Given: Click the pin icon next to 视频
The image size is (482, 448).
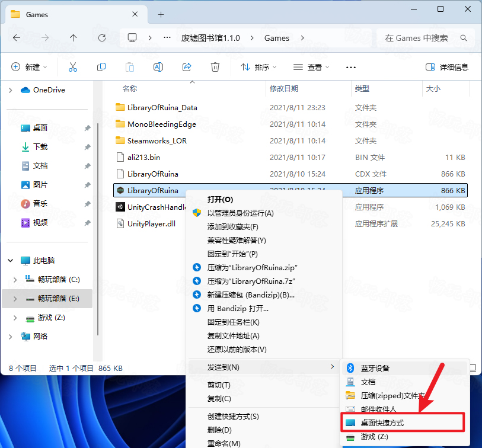Looking at the screenshot, I should 87,223.
